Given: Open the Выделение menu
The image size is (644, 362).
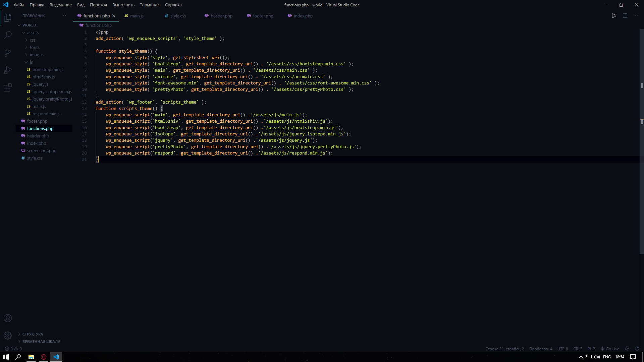Looking at the screenshot, I should (x=61, y=5).
